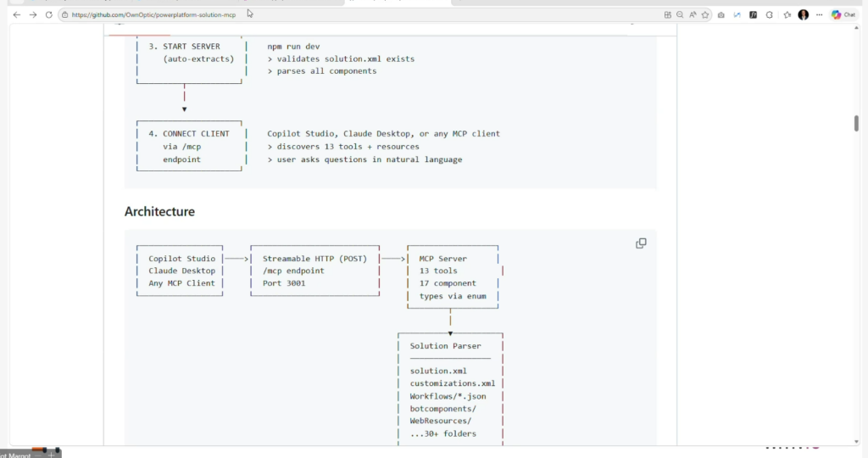
Task: Click the fx formula extension icon
Action: click(x=753, y=14)
